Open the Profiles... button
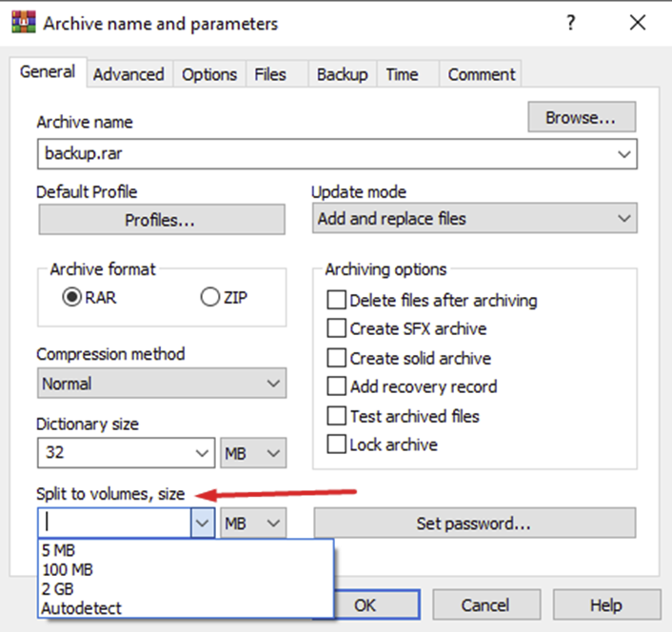Viewport: 672px width, 632px height. pyautogui.click(x=161, y=220)
